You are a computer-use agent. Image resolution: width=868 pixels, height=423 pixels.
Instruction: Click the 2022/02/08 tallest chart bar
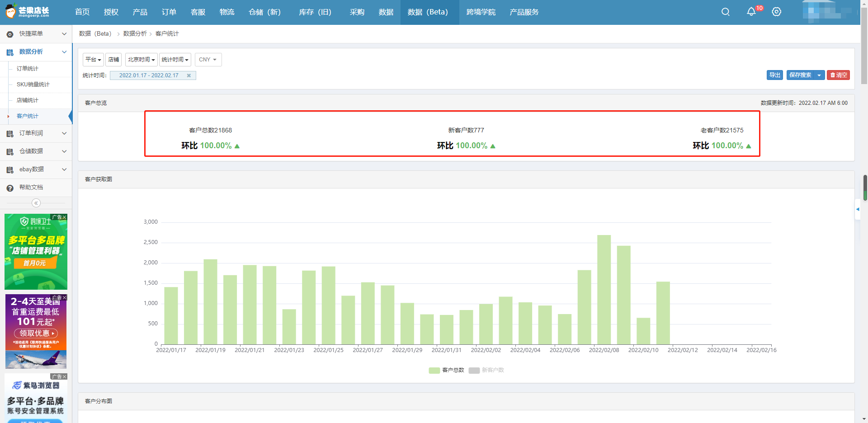(x=604, y=289)
